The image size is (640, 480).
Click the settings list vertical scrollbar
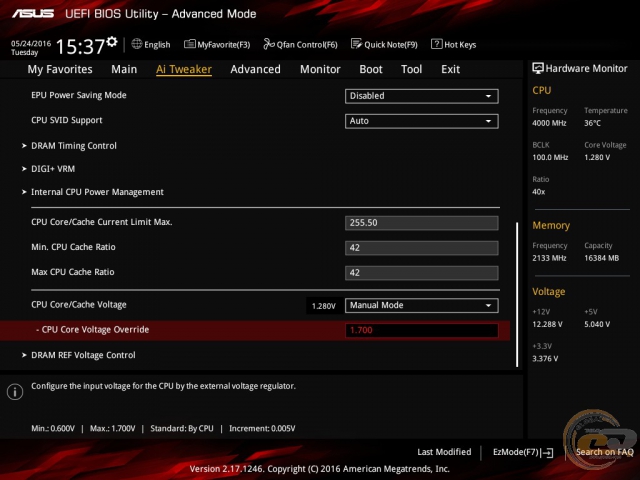pyautogui.click(x=517, y=295)
